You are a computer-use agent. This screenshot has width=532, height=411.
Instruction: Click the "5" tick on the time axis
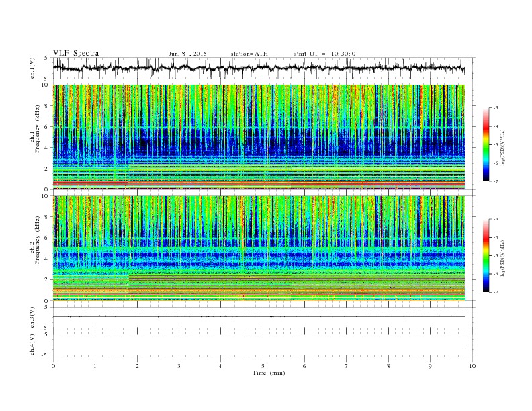click(x=263, y=366)
